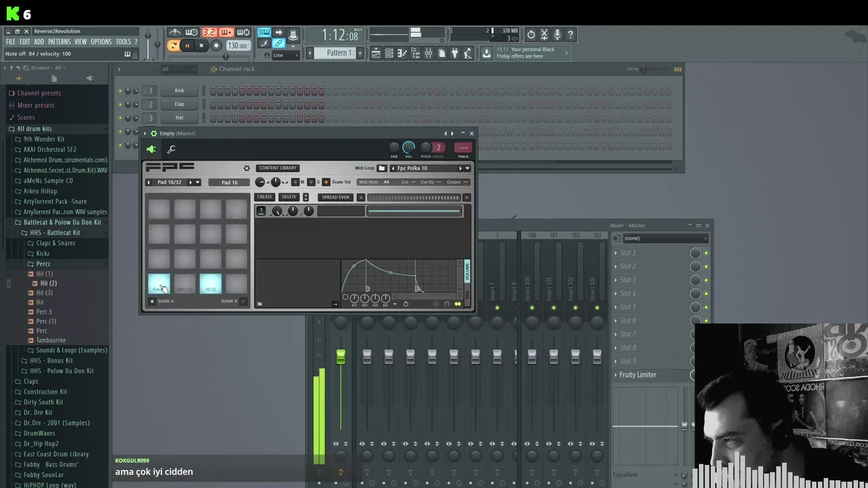The height and width of the screenshot is (488, 868).
Task: Open the Fpc Polka 10 preset dropdown arrow
Action: (x=467, y=168)
